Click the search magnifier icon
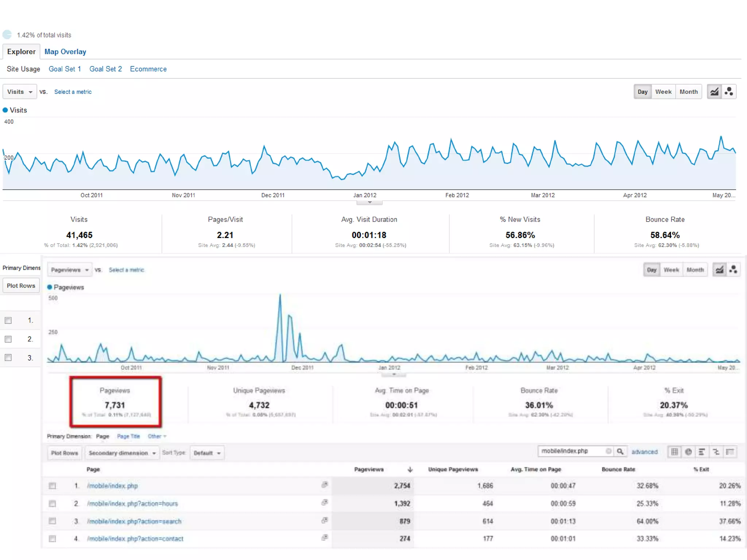747x560 pixels. tap(620, 451)
